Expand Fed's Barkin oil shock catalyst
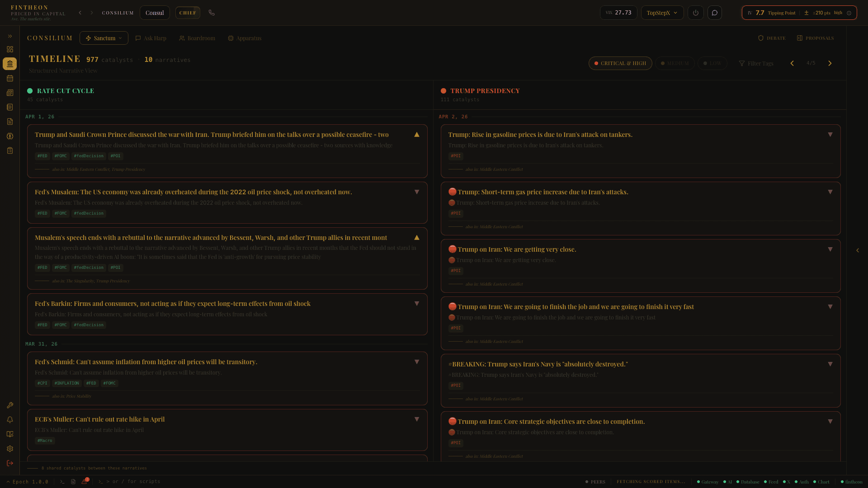The width and height of the screenshot is (868, 488). tap(416, 304)
